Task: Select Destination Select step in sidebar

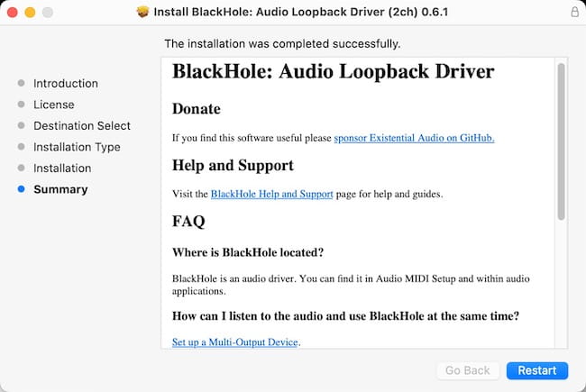Action: (82, 125)
